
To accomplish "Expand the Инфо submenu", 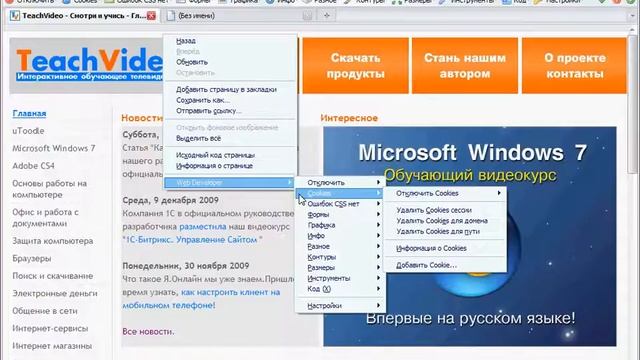I will click(340, 236).
